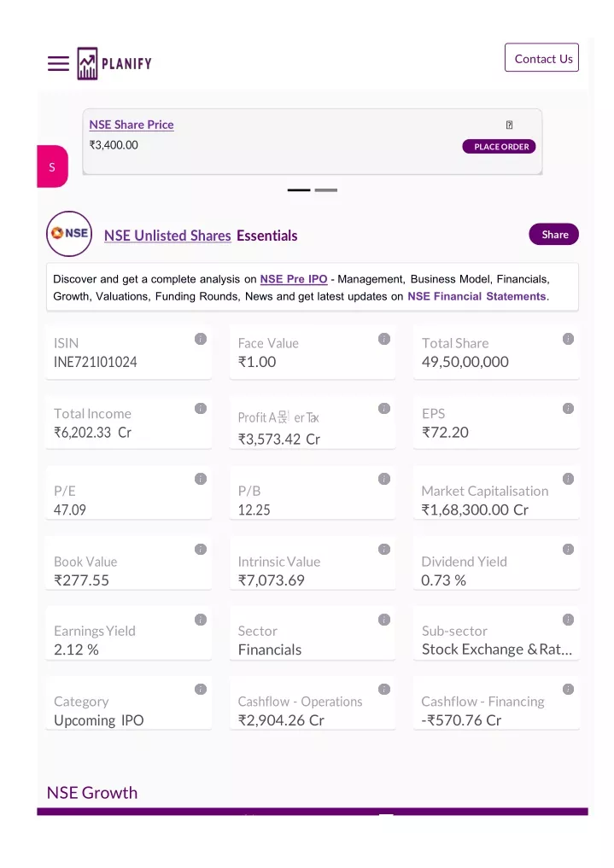Click the Book Value amount ₹277.55
Screen dimensions: 614x868
(81, 580)
